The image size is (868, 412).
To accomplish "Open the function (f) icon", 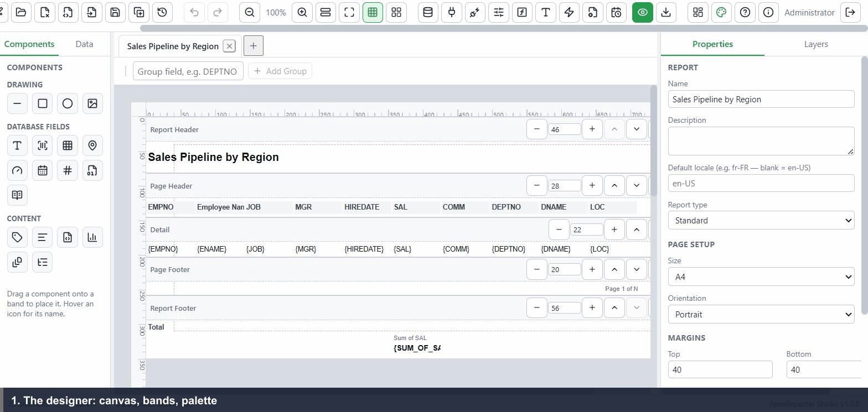I will pyautogui.click(x=522, y=12).
